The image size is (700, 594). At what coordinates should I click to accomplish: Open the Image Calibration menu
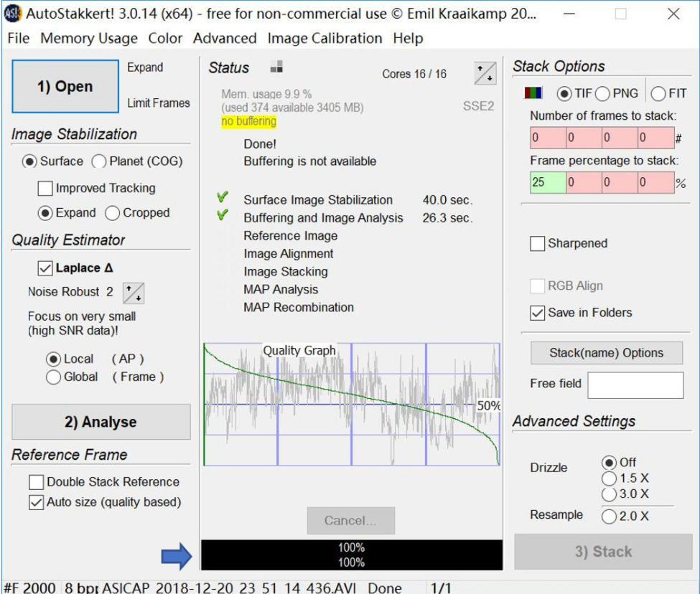[x=325, y=39]
